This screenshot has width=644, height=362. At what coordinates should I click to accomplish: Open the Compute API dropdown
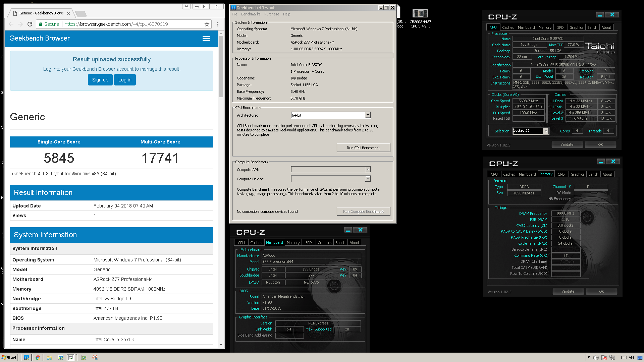pyautogui.click(x=368, y=170)
